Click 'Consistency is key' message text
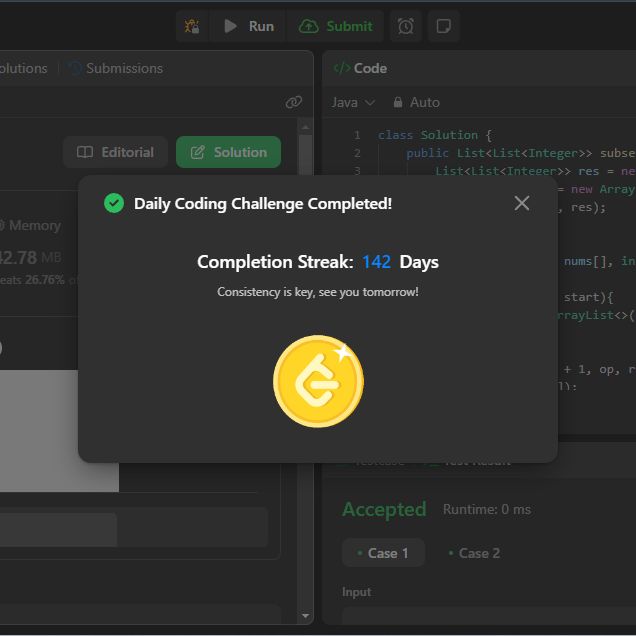 [x=318, y=292]
